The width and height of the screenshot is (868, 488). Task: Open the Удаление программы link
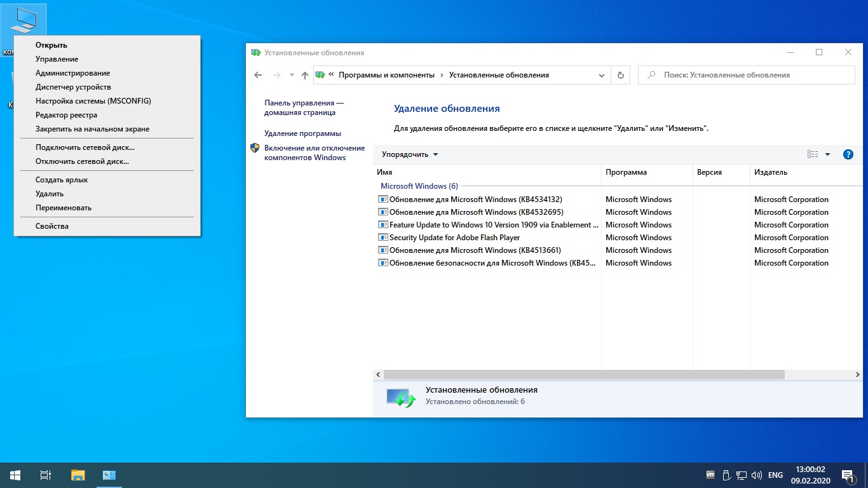302,133
